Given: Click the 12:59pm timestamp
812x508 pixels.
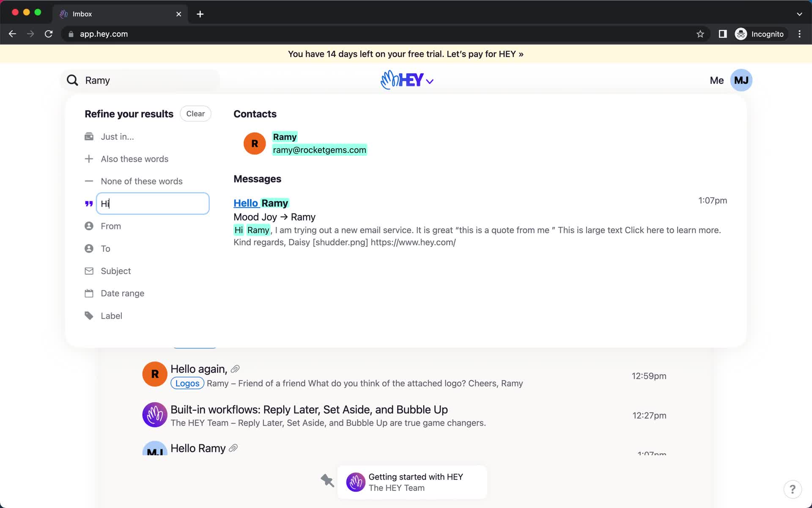Looking at the screenshot, I should (649, 376).
